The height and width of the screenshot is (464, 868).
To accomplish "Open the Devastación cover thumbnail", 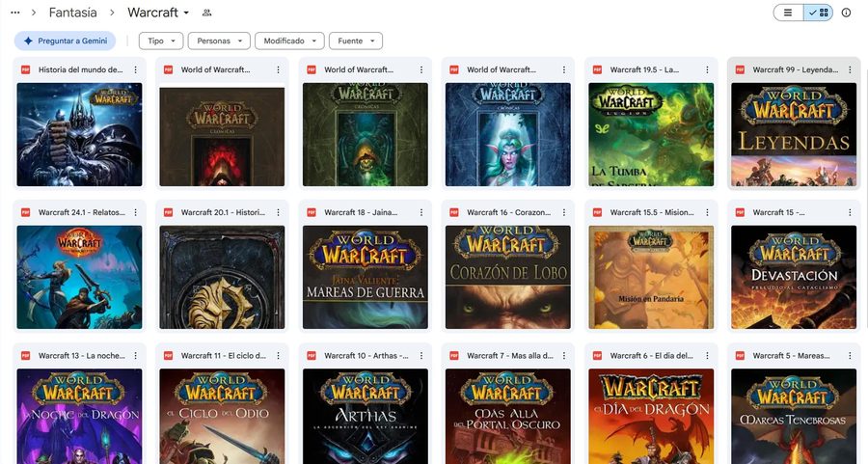I will click(x=794, y=277).
